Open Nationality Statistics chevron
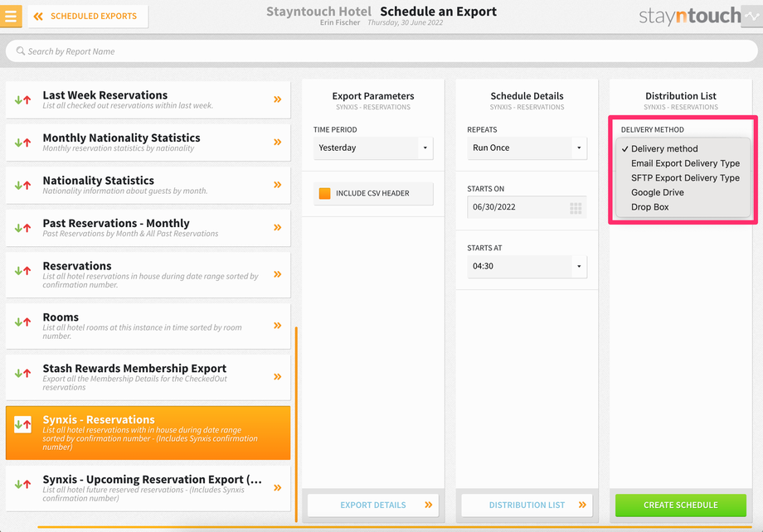 (x=277, y=185)
